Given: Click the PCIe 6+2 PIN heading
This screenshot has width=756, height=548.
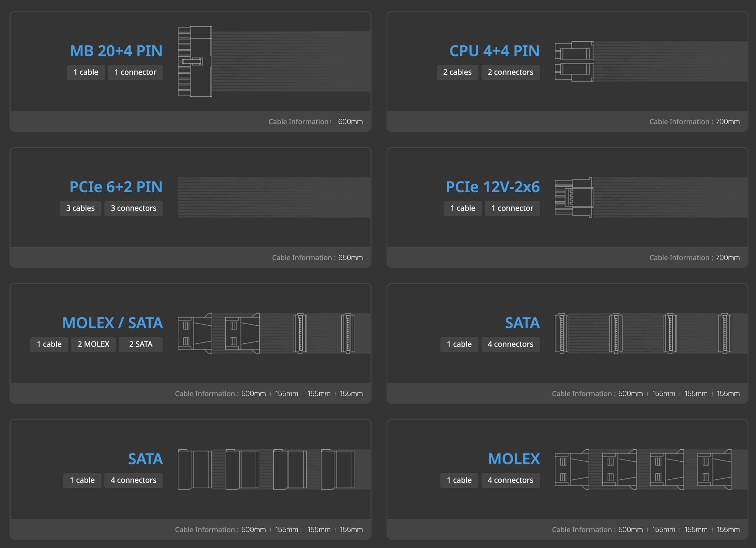Looking at the screenshot, I should 116,187.
